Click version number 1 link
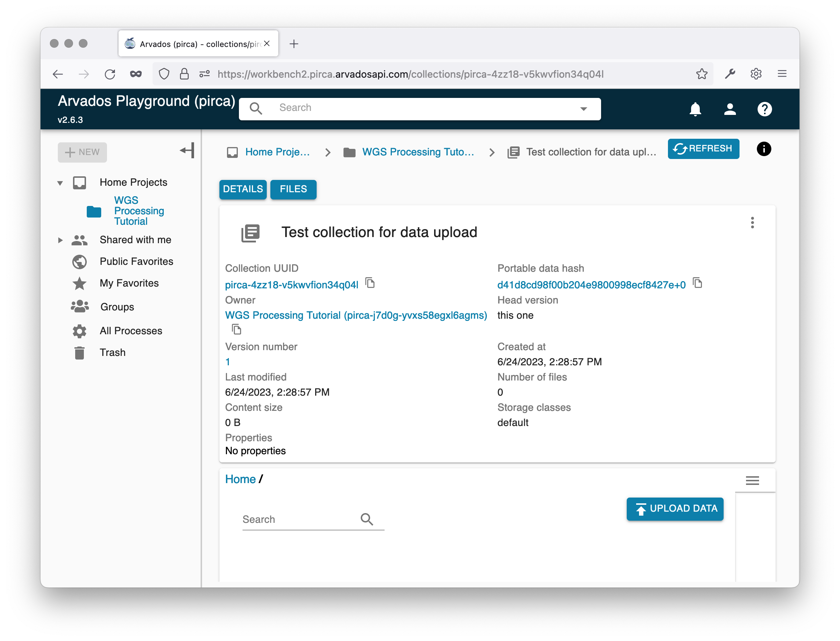The height and width of the screenshot is (641, 840). coord(227,362)
